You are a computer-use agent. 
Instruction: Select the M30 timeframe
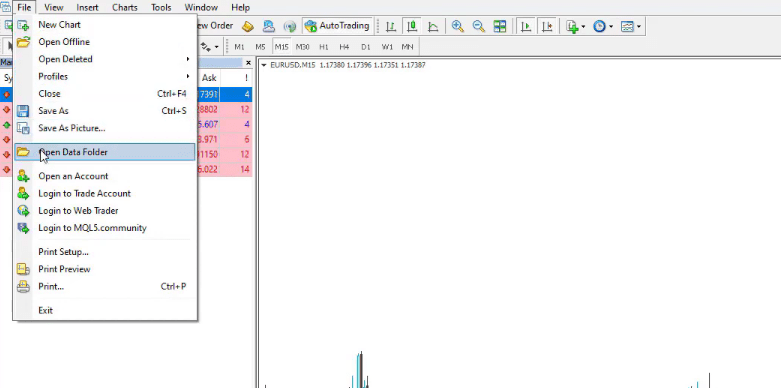(302, 47)
